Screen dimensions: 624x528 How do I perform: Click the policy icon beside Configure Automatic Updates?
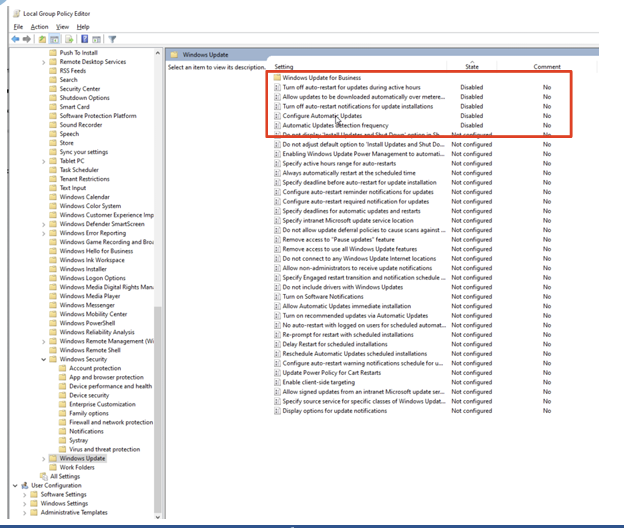[277, 116]
